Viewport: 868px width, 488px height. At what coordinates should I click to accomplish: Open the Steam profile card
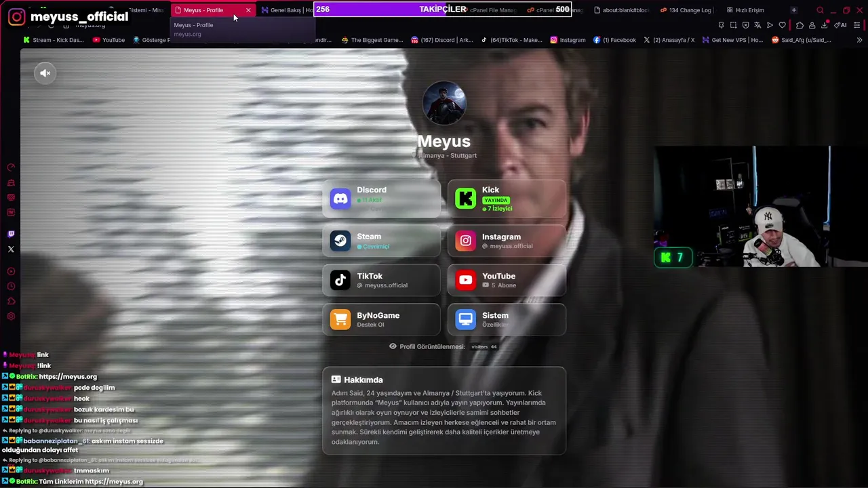tap(381, 241)
